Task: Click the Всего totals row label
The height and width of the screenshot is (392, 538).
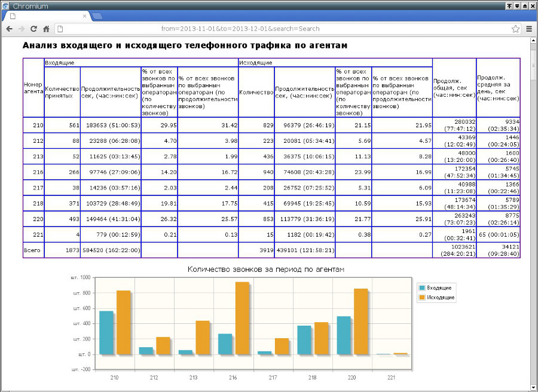Action: 33,250
